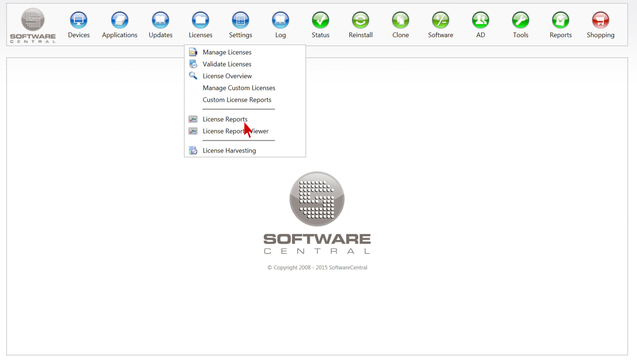The image size is (637, 364).
Task: Open the AD users icon
Action: point(481,20)
